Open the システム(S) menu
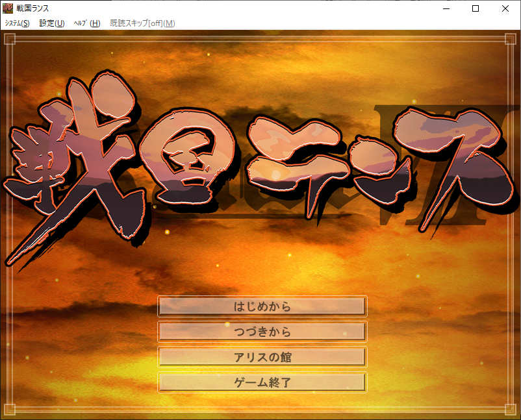The height and width of the screenshot is (420, 521). (x=18, y=23)
